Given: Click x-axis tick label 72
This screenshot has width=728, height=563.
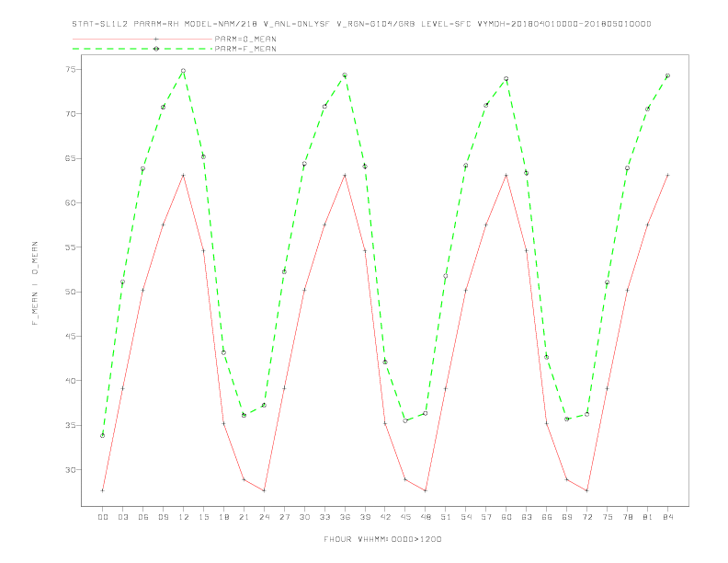Looking at the screenshot, I should point(586,517).
